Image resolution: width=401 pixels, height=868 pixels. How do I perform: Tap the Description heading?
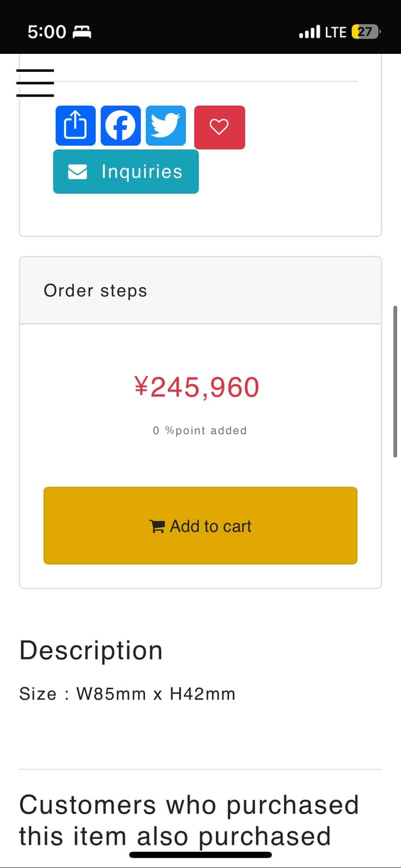pyautogui.click(x=91, y=650)
